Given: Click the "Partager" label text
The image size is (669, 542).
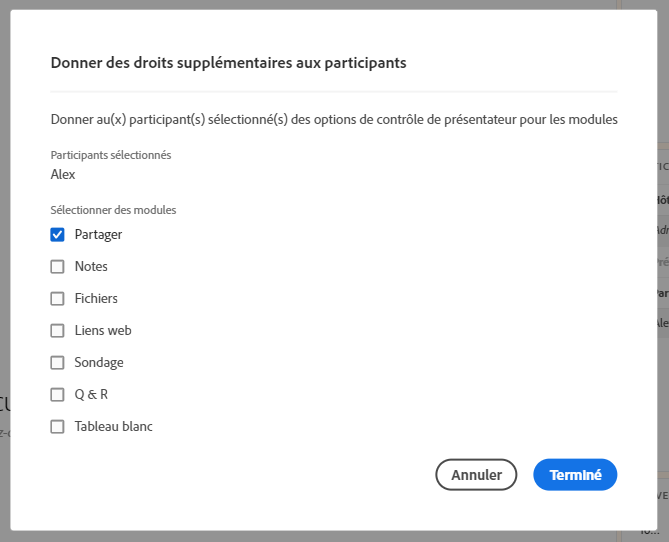Looking at the screenshot, I should pyautogui.click(x=98, y=234).
